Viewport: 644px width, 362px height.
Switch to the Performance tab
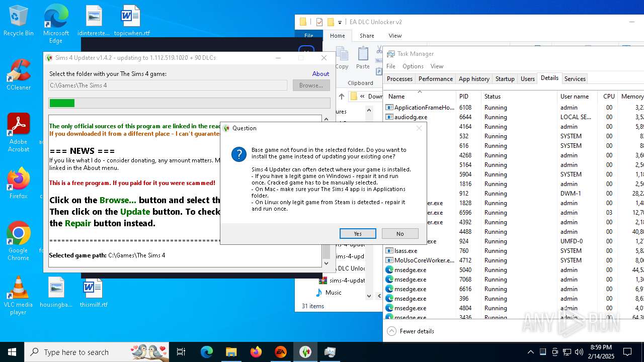[x=435, y=79]
